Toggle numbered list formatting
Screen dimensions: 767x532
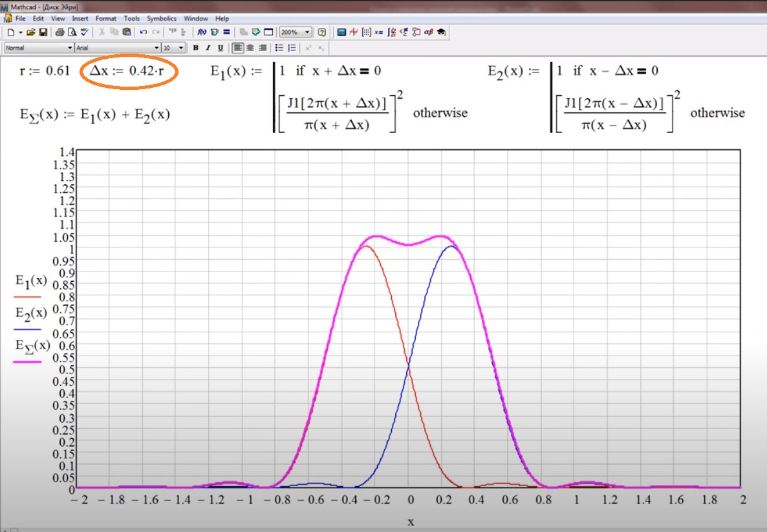[292, 48]
